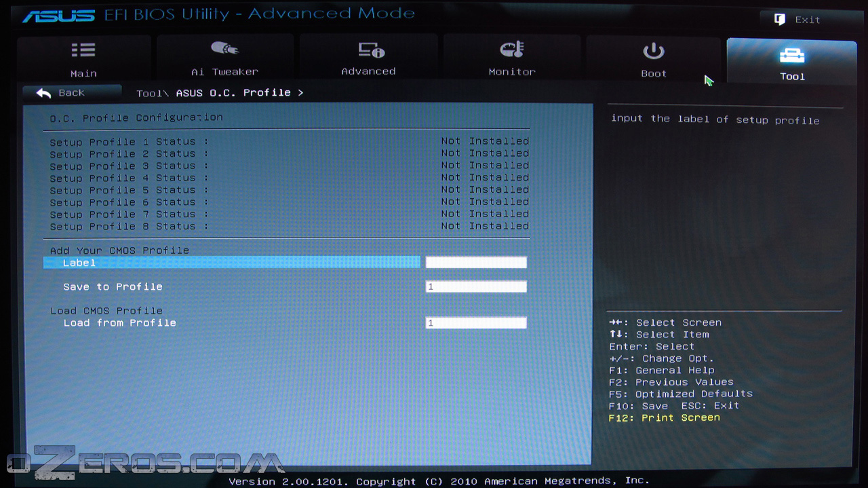
Task: Click Setup Profile 7 Status row
Action: 290,214
